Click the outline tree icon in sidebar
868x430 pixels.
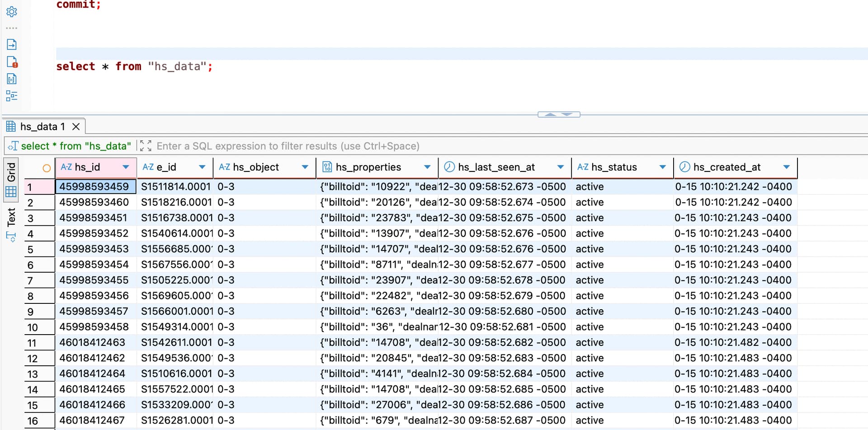(12, 96)
